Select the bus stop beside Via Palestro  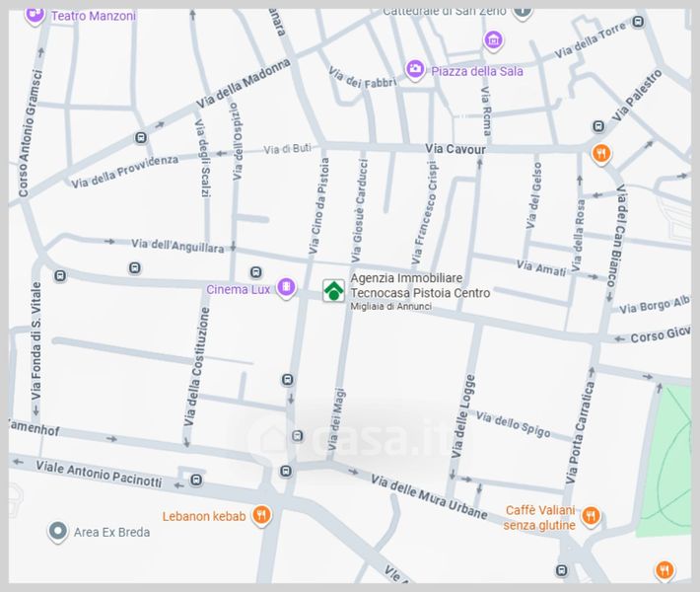pyautogui.click(x=598, y=126)
